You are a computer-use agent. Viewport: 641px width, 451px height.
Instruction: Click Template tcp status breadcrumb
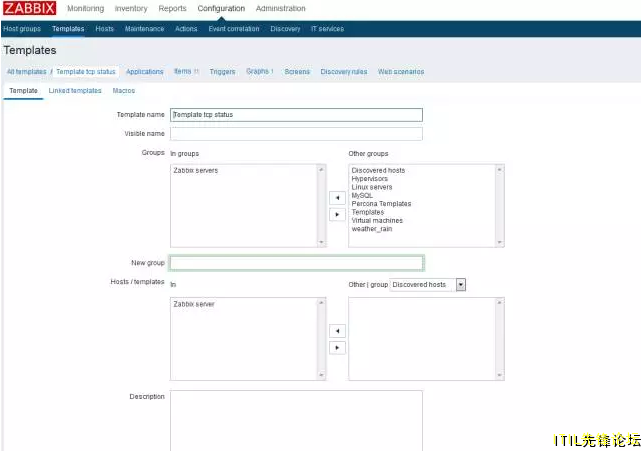(x=86, y=72)
